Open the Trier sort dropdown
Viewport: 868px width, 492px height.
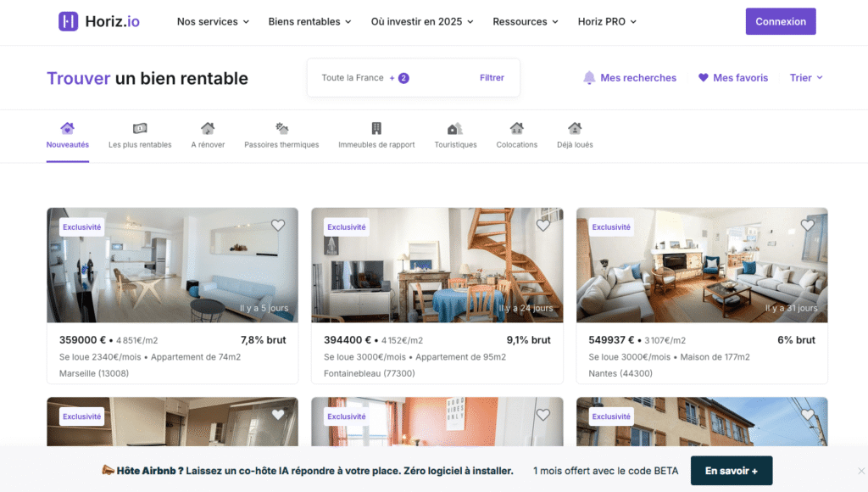(x=806, y=78)
